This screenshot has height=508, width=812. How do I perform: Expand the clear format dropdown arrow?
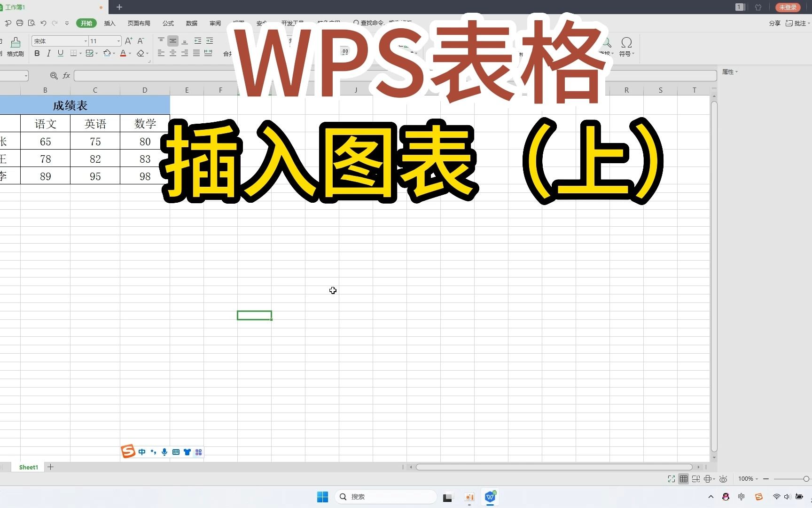147,54
